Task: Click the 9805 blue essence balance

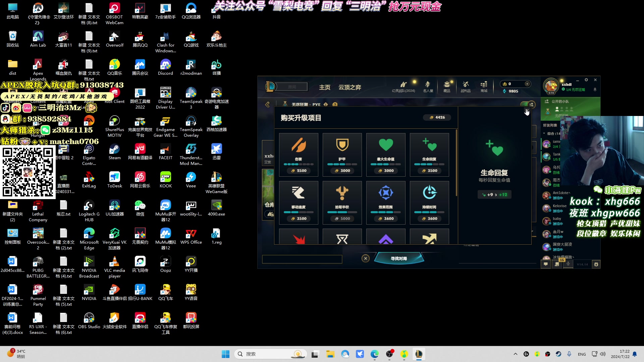Action: pos(511,91)
